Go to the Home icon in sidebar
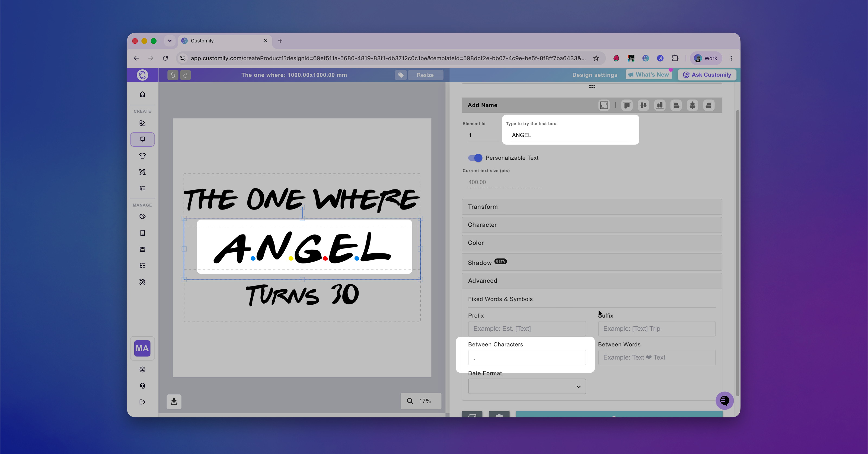868x454 pixels. pos(142,94)
